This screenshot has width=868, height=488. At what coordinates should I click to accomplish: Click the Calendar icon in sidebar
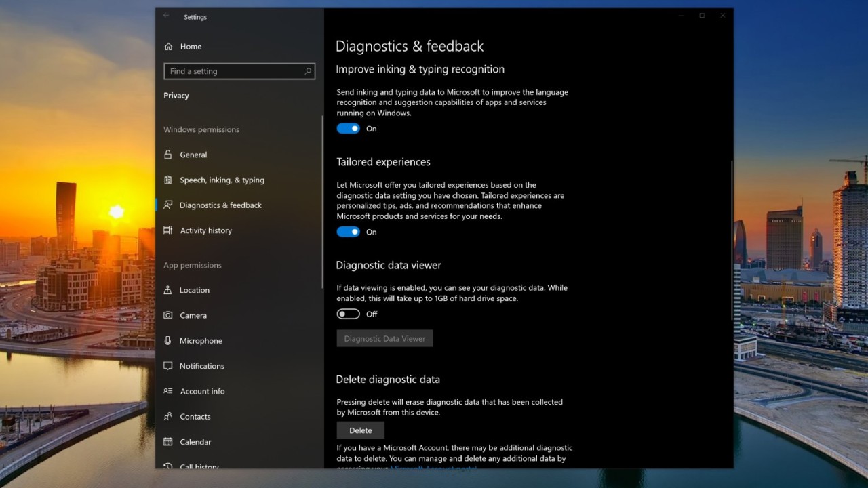point(168,442)
